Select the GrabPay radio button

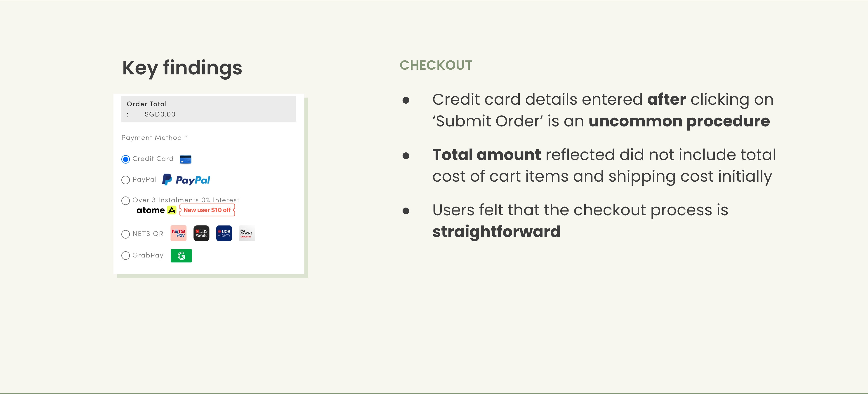[125, 256]
